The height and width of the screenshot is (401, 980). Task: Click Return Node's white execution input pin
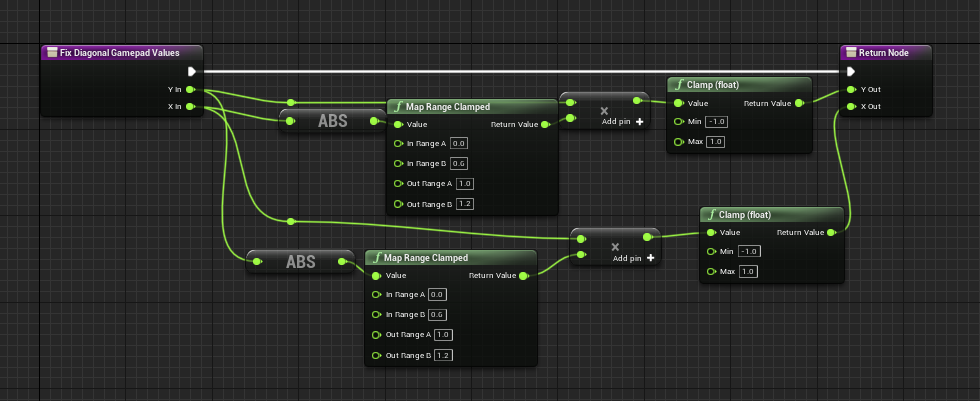tap(850, 71)
